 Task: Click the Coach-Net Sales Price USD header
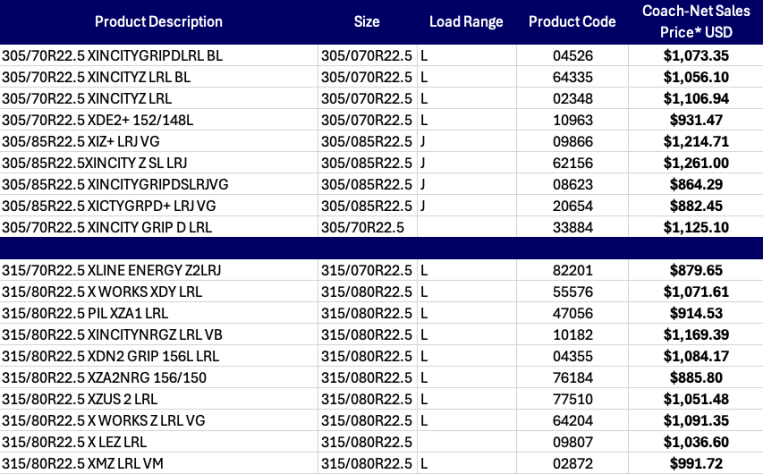click(691, 22)
